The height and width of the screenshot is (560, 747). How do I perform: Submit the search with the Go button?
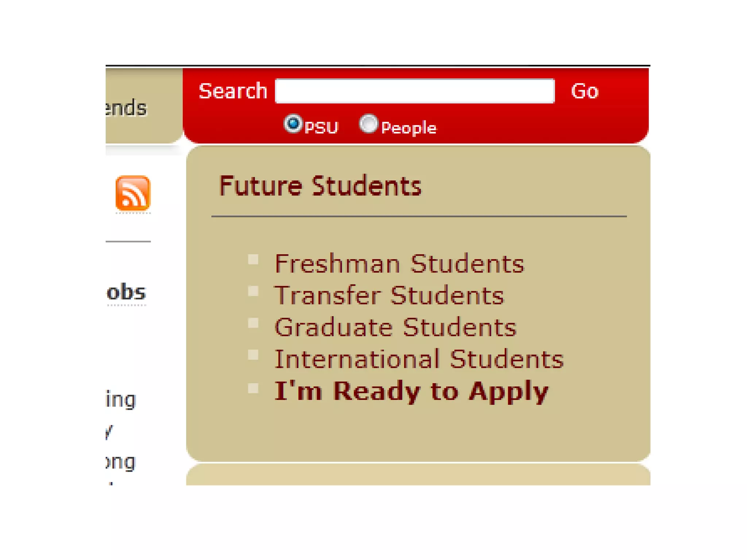tap(585, 91)
